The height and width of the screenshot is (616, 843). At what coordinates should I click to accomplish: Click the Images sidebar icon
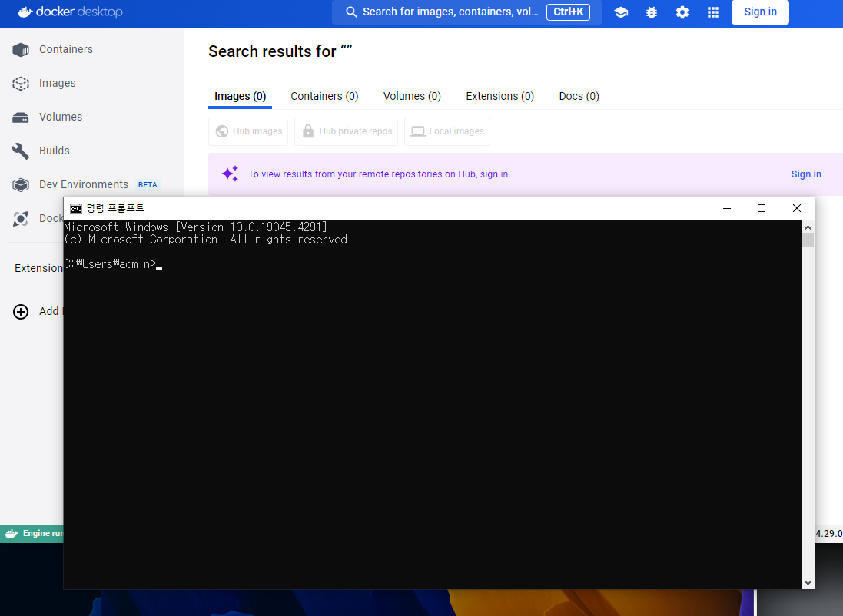(x=21, y=83)
